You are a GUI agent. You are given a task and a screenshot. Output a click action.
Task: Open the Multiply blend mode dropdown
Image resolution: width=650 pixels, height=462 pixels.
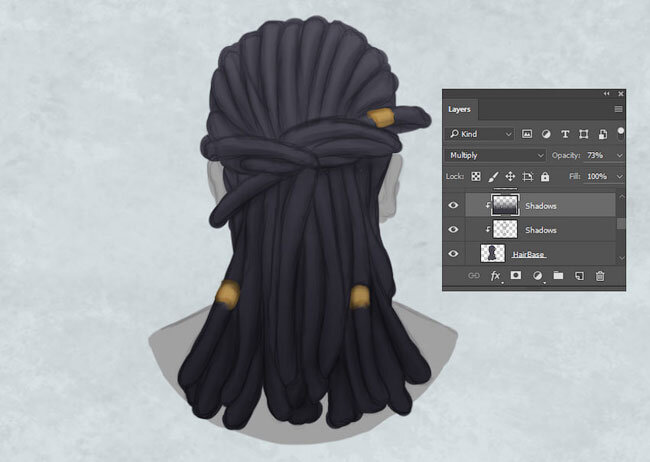[495, 155]
